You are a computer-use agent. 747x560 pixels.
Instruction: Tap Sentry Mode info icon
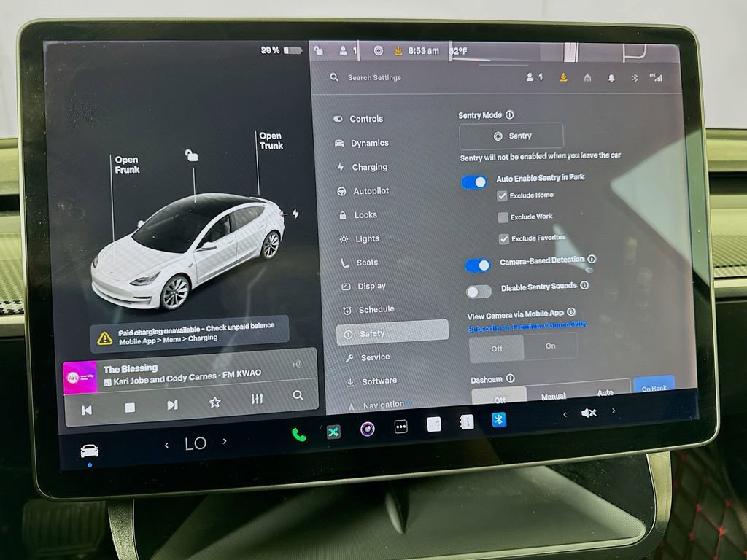(510, 114)
